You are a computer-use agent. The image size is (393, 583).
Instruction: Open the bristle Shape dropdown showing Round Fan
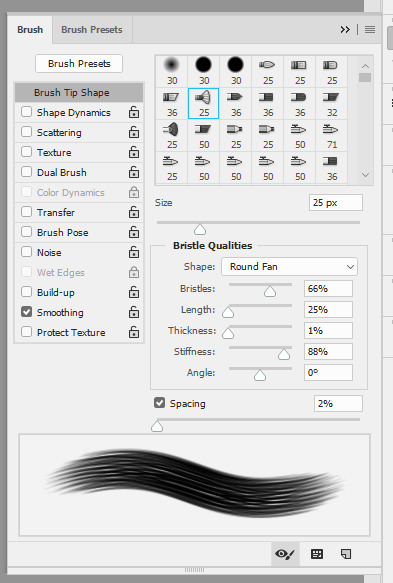coord(289,267)
